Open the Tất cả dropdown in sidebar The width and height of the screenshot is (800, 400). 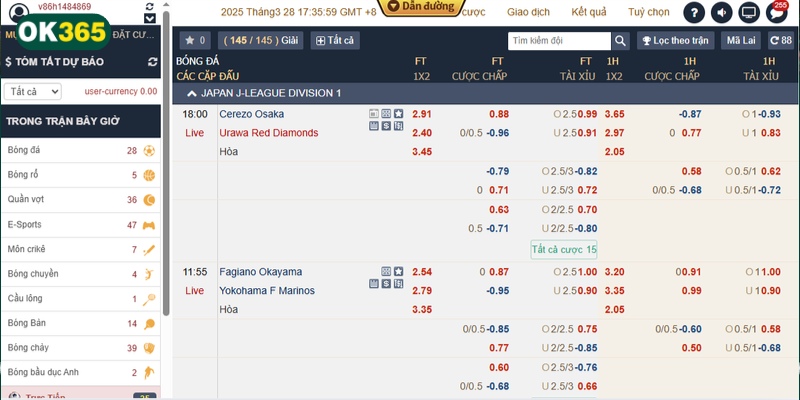pos(33,91)
